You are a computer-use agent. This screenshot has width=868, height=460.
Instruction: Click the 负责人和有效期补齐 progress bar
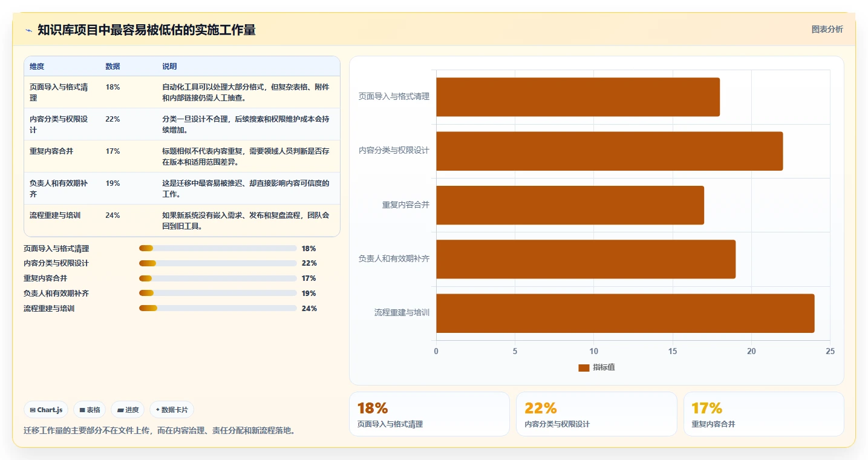click(218, 293)
